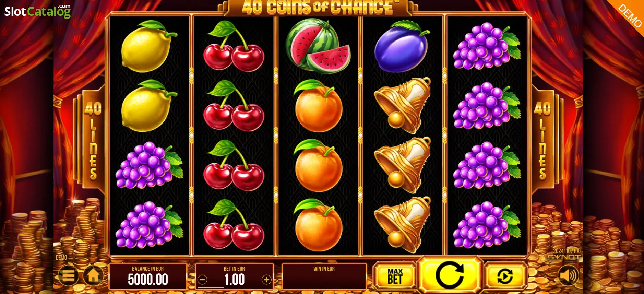
Task: Click the bet amount field 1.00
Action: [235, 280]
